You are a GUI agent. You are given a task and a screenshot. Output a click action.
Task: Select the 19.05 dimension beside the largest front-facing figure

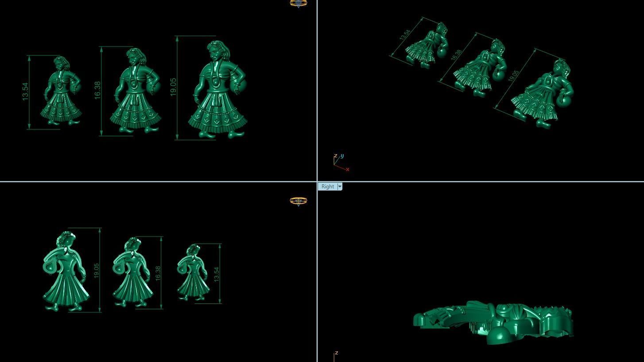click(173, 87)
